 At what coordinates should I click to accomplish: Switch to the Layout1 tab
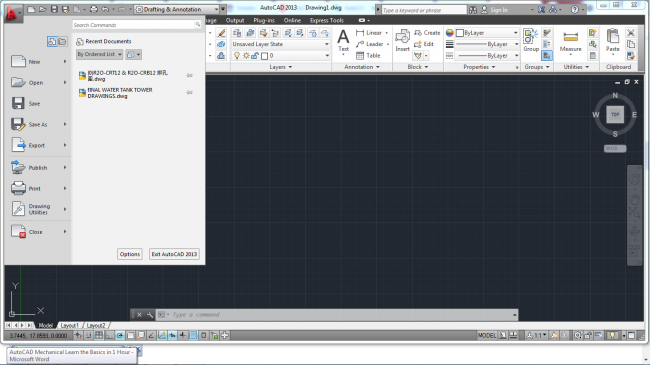click(x=69, y=326)
